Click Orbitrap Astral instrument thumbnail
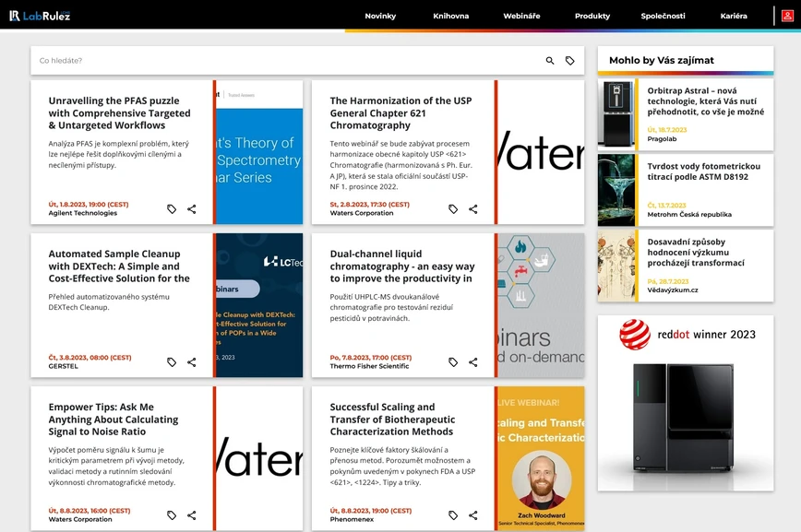 tap(616, 114)
